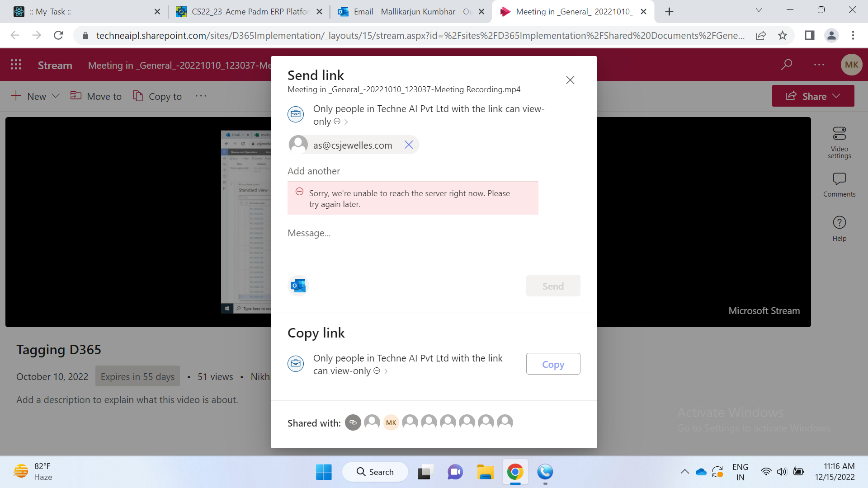Close the My-Task browser tab
The image size is (868, 488).
[157, 12]
